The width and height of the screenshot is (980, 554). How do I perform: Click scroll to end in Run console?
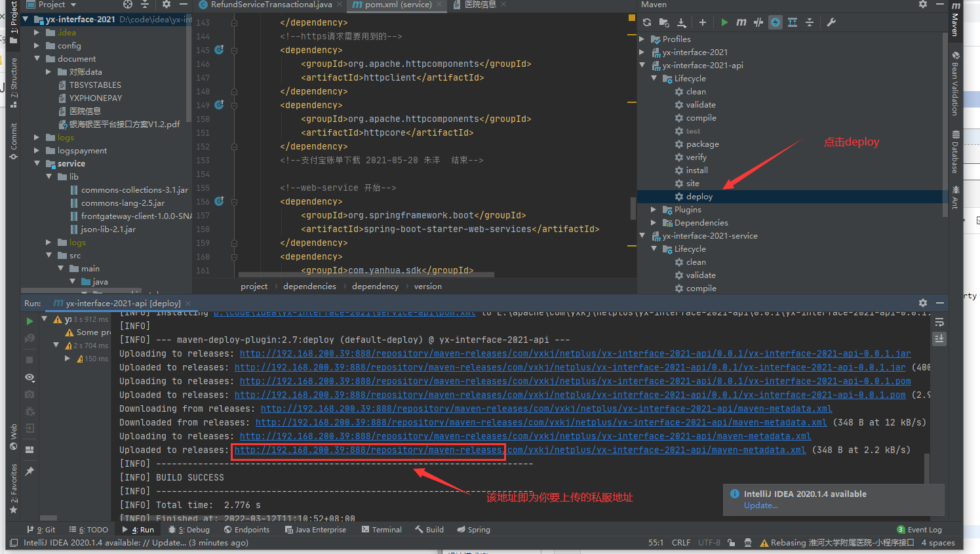pyautogui.click(x=939, y=338)
